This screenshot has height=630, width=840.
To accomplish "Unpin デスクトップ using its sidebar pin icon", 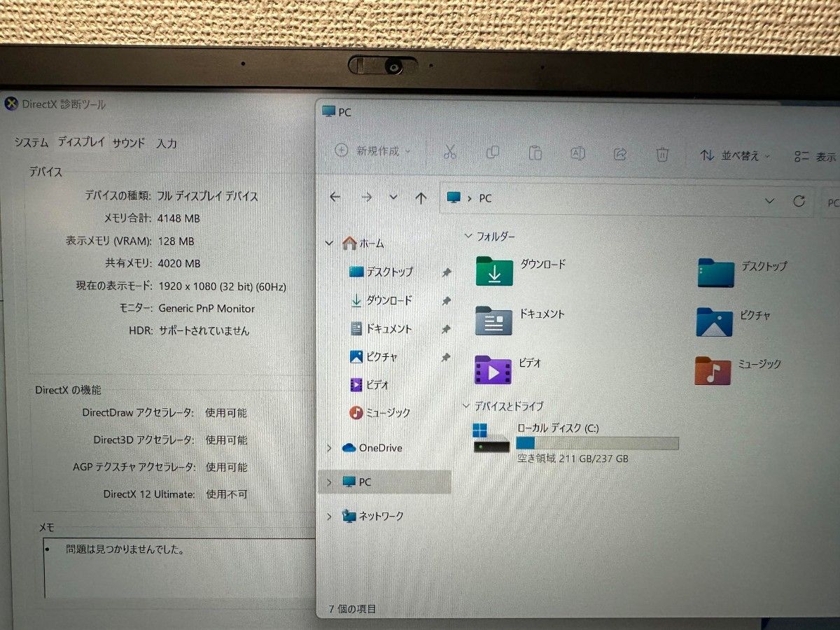I will click(446, 273).
